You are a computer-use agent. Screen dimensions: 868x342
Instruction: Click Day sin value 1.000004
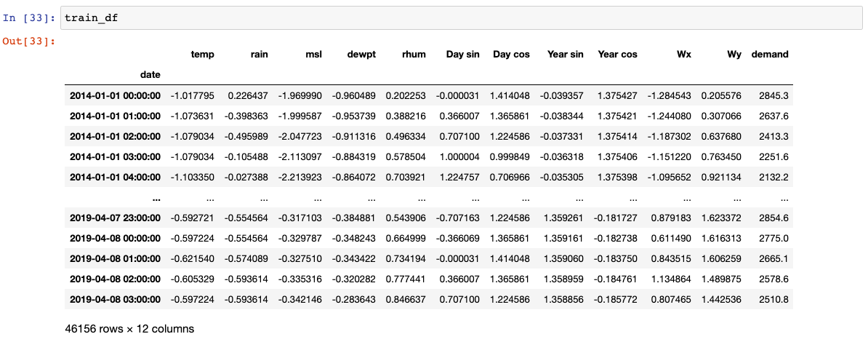(x=459, y=157)
